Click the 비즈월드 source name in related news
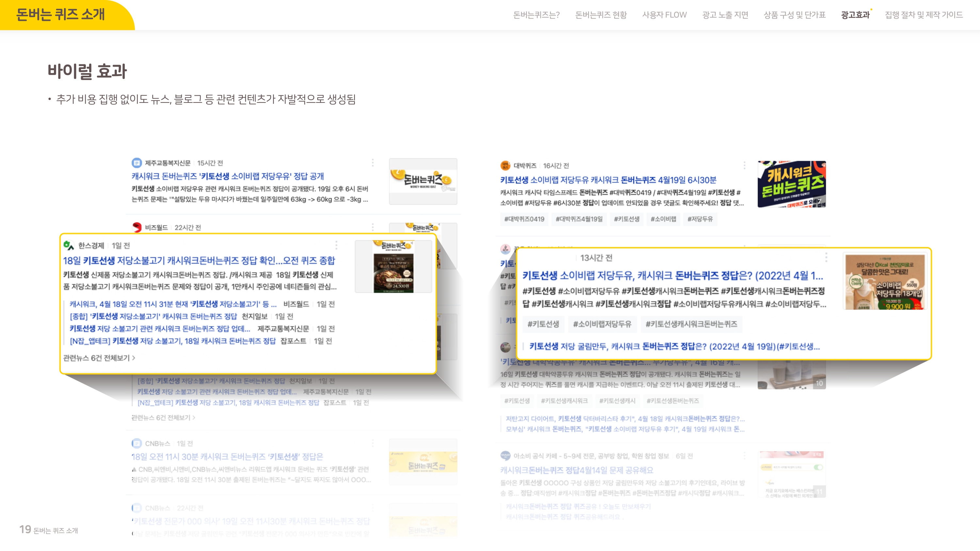Screen dimensions: 980x551 (296, 304)
